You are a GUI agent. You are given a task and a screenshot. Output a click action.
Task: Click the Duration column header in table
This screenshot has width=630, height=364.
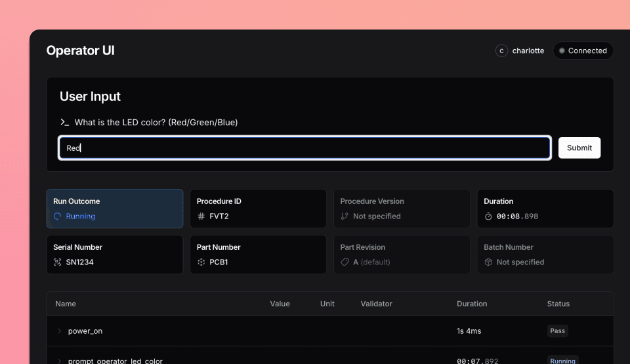[472, 304]
